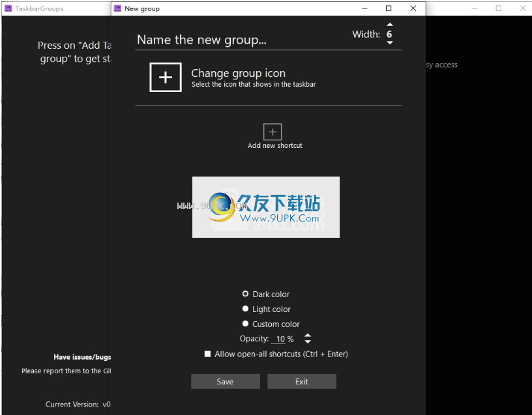This screenshot has height=415, width=532.
Task: Click the Have issues/bugs text in TaskbarGroups
Action: click(x=82, y=356)
